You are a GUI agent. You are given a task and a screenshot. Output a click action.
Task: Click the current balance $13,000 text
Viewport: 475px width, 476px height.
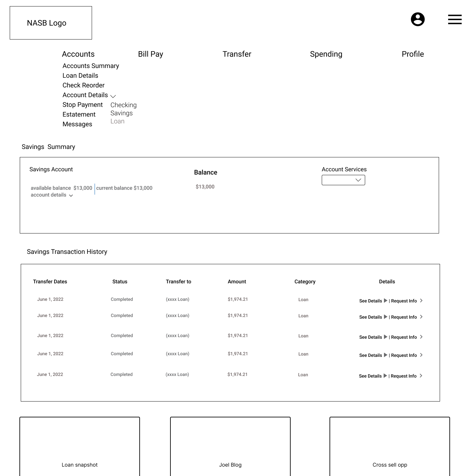click(124, 188)
